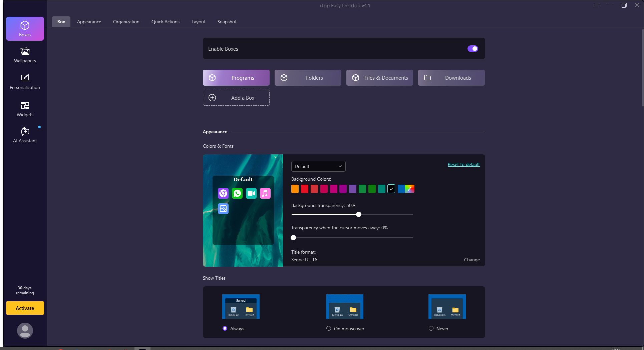Click the user profile avatar
The image size is (644, 350).
25,330
